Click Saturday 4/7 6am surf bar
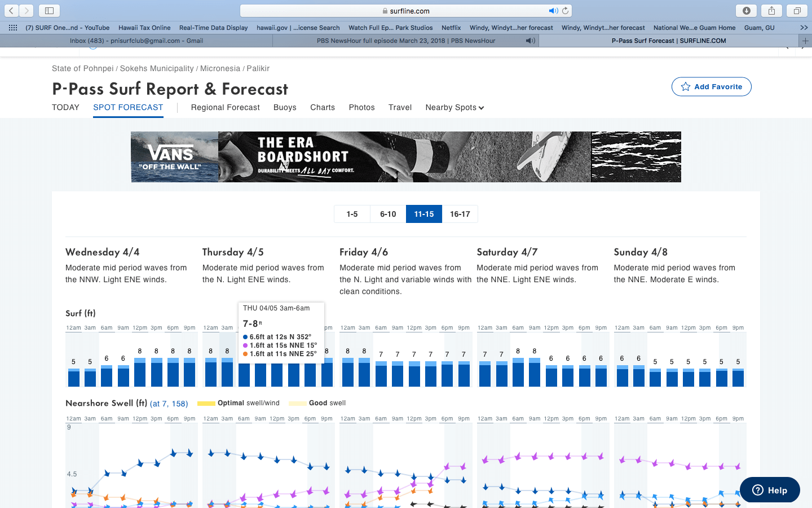This screenshot has width=812, height=508. [518, 372]
